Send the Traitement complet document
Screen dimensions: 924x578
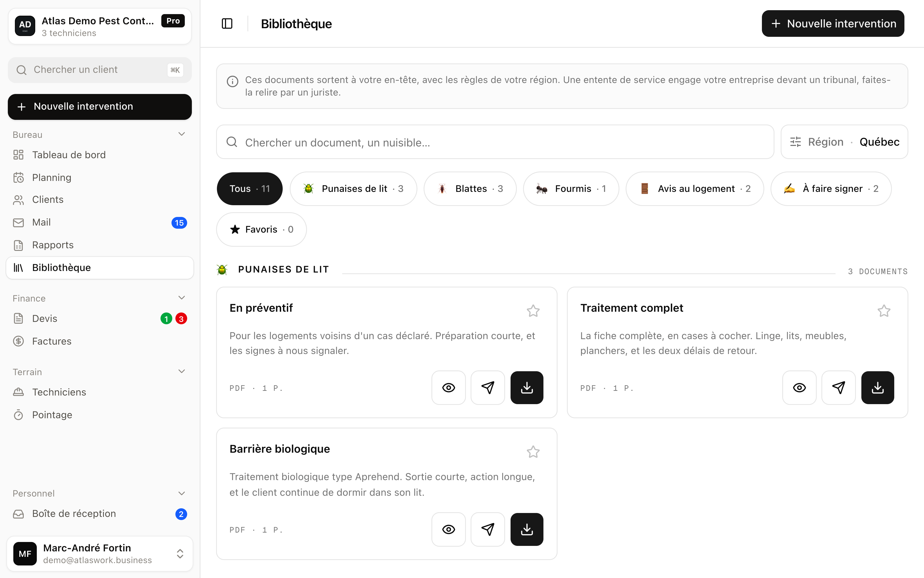(x=838, y=388)
